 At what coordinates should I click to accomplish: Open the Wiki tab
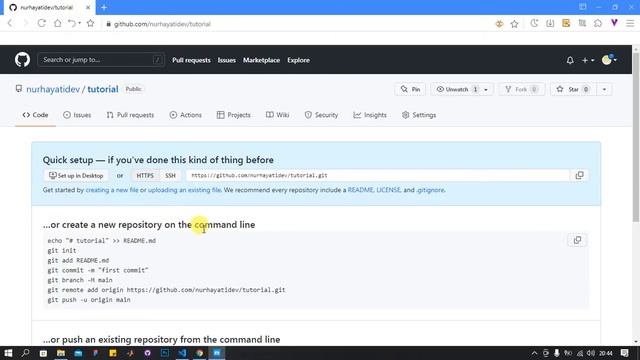coord(278,115)
